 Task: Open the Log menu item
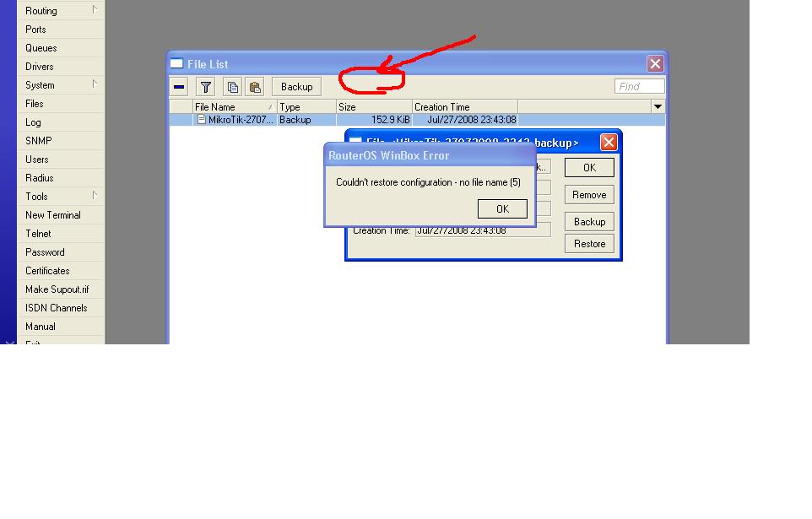[x=61, y=122]
